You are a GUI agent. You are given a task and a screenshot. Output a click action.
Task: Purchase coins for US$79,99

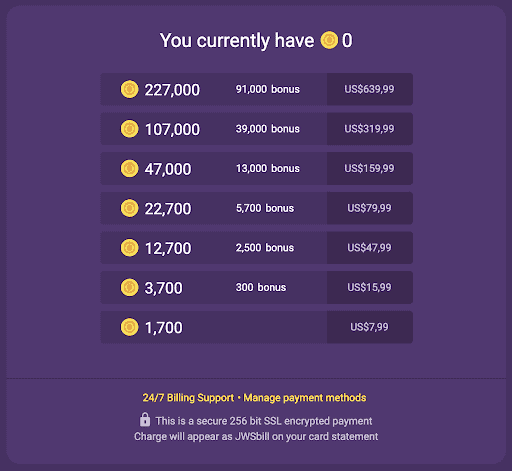coord(370,208)
